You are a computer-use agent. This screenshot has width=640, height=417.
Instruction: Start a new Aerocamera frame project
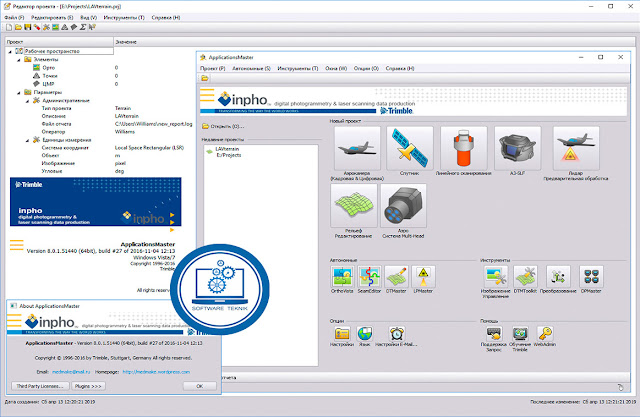pos(357,148)
